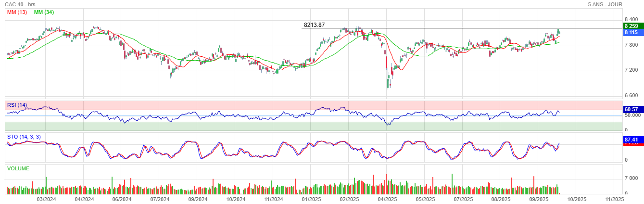
Task: Click the 11/2025 date on the time axis
Action: point(614,199)
